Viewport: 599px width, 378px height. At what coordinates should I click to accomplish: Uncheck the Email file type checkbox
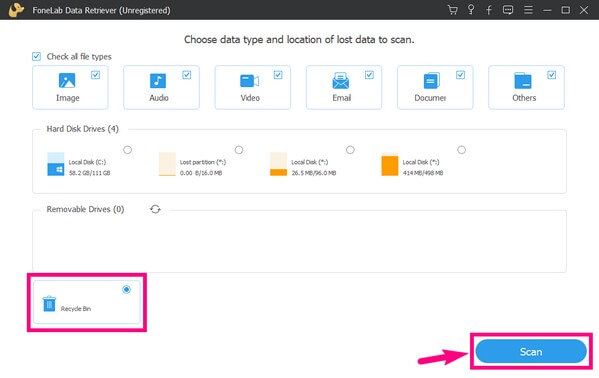(369, 75)
